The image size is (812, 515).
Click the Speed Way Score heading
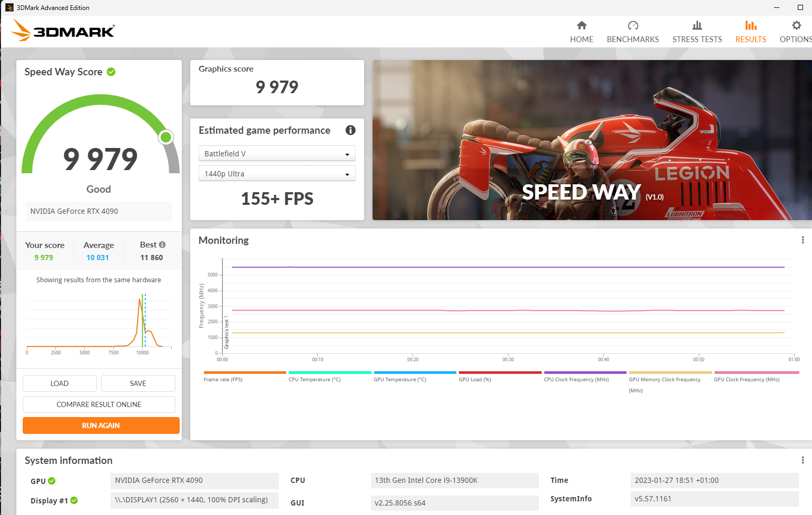point(63,72)
